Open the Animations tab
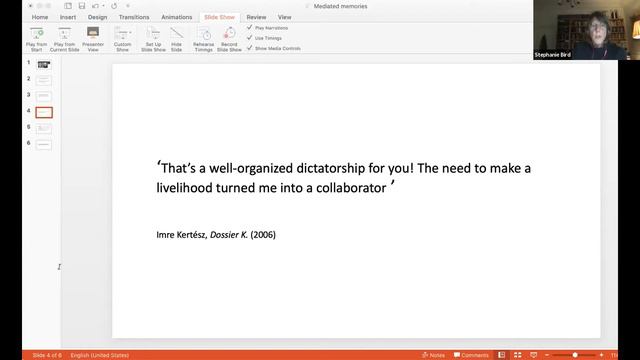Image resolution: width=640 pixels, height=360 pixels. [x=177, y=17]
